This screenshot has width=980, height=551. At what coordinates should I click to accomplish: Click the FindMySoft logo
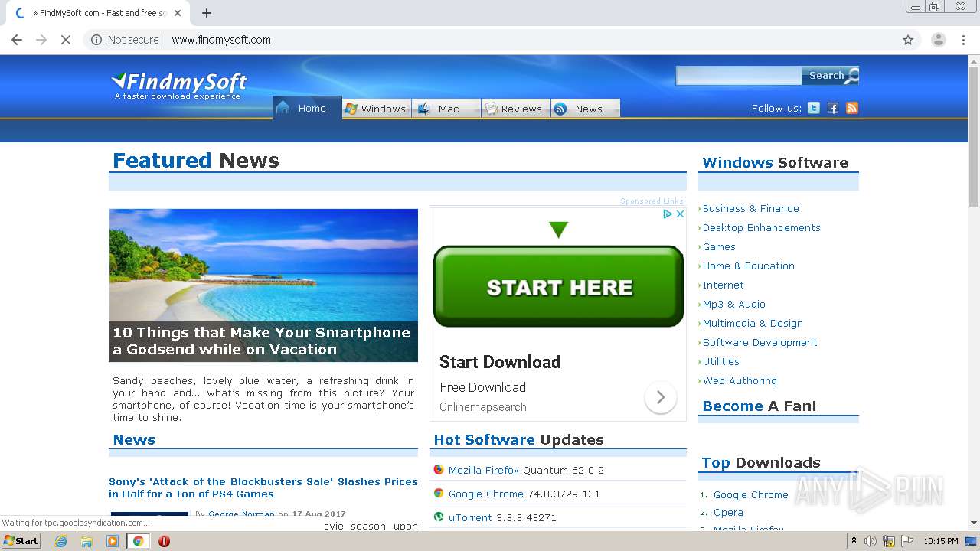pos(179,84)
